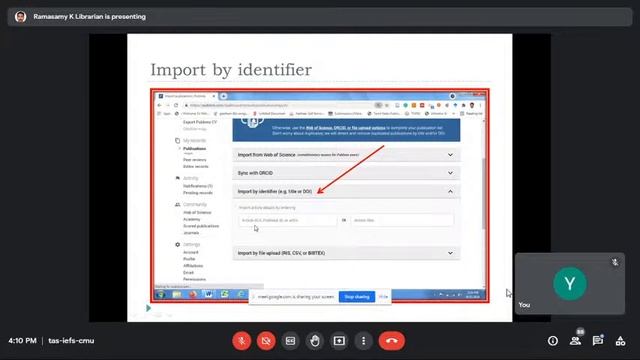Screen dimensions: 640x360
Task: Click the Settings gear icon in sidebar
Action: [177, 244]
